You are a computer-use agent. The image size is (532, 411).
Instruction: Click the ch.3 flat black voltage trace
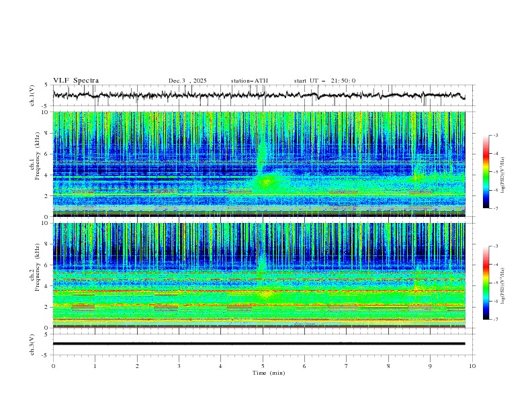click(x=259, y=344)
